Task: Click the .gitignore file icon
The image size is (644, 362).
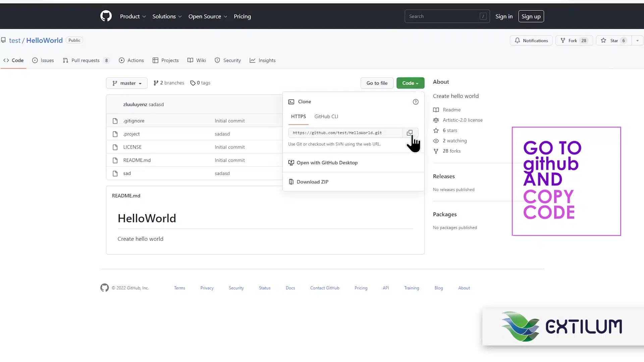Action: [x=115, y=121]
